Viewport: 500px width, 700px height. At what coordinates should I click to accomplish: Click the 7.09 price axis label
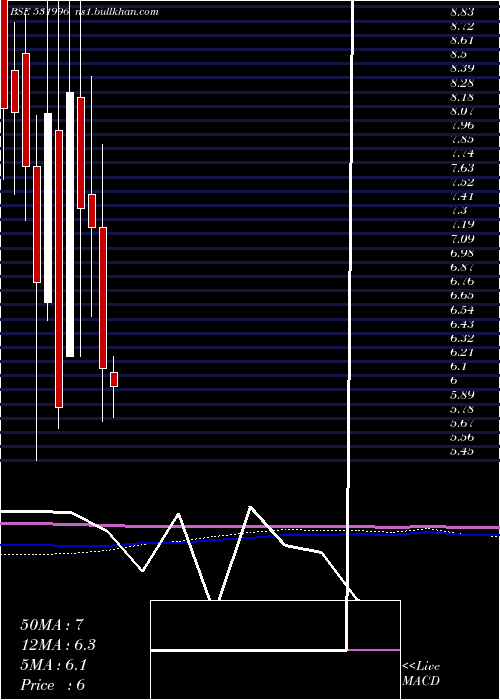point(462,239)
